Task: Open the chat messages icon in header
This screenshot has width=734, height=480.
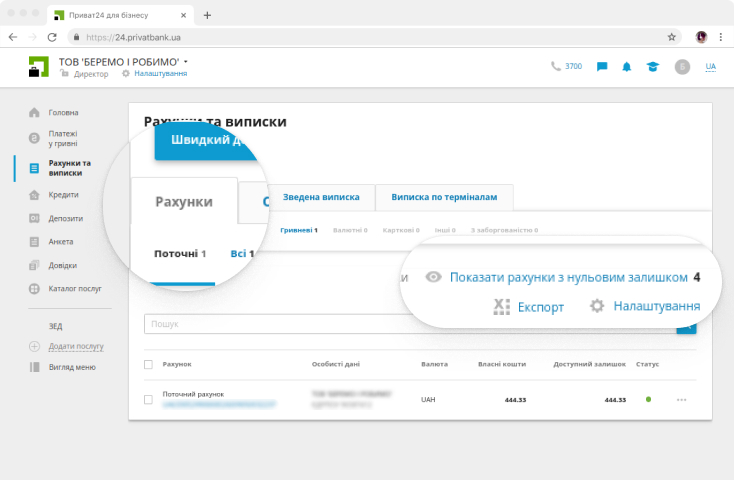Action: pos(602,67)
